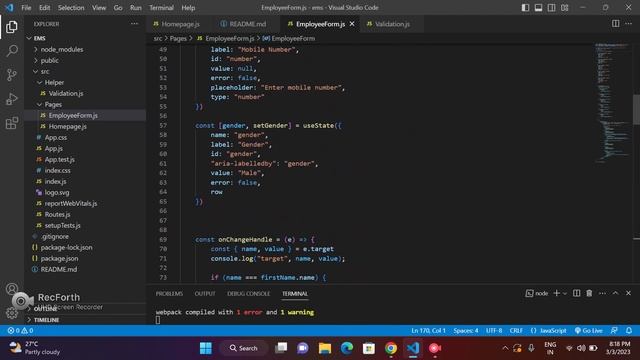Click the feedback icon in status bar

(x=614, y=330)
